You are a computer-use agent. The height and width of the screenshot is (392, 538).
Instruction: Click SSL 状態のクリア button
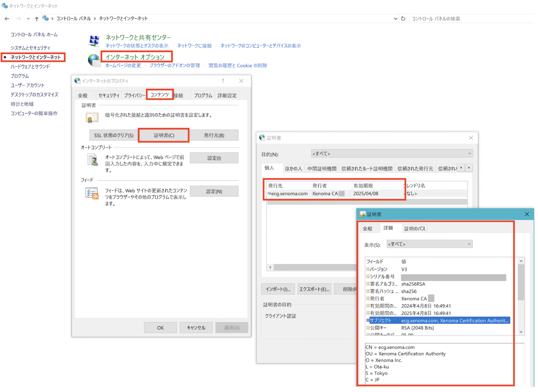click(114, 136)
